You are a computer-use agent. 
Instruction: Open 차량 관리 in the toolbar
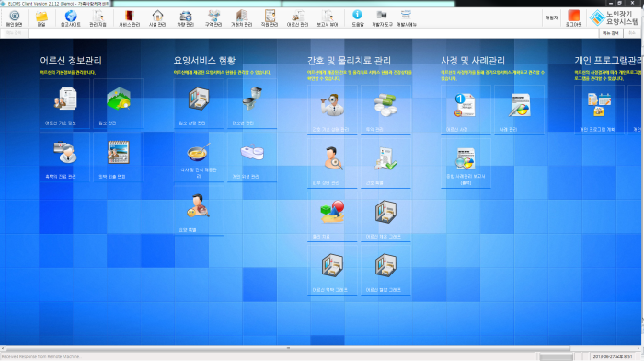click(x=185, y=18)
